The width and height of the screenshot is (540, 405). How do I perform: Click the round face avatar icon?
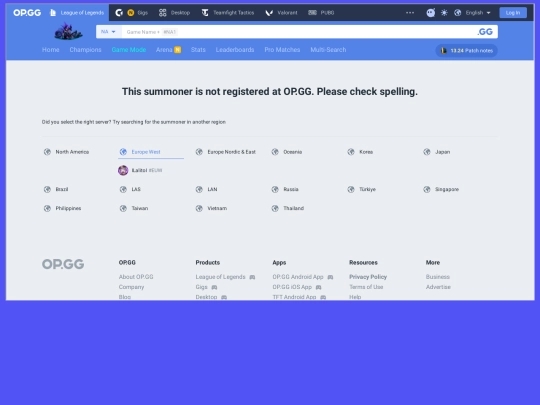click(x=430, y=13)
